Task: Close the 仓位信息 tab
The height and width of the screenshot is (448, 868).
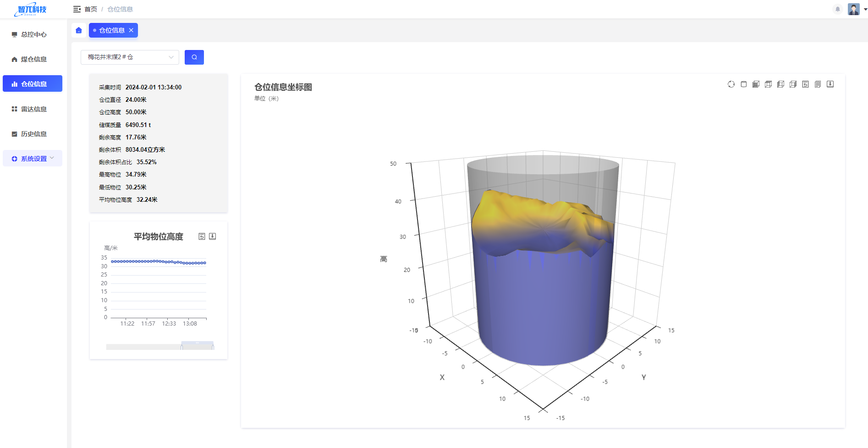Action: pyautogui.click(x=131, y=30)
